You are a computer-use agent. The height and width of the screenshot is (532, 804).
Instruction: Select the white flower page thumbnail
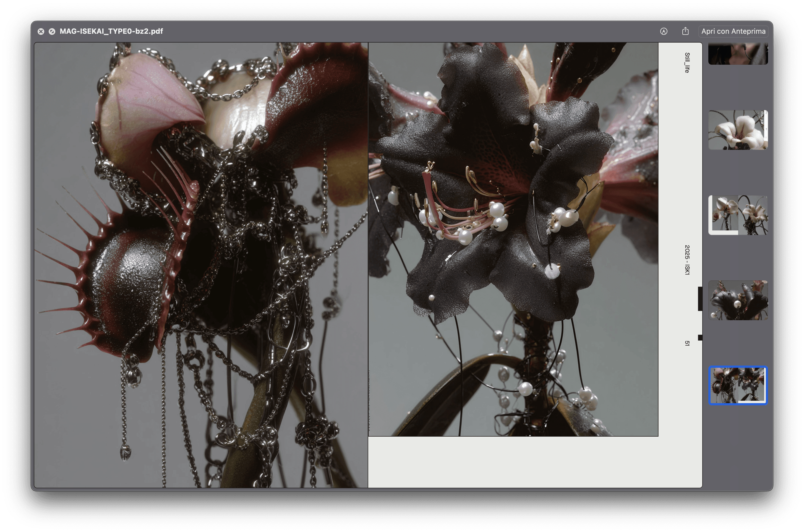point(738,130)
